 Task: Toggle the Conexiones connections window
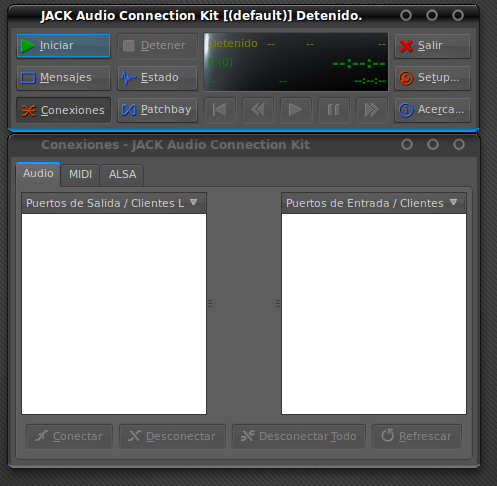pos(63,110)
